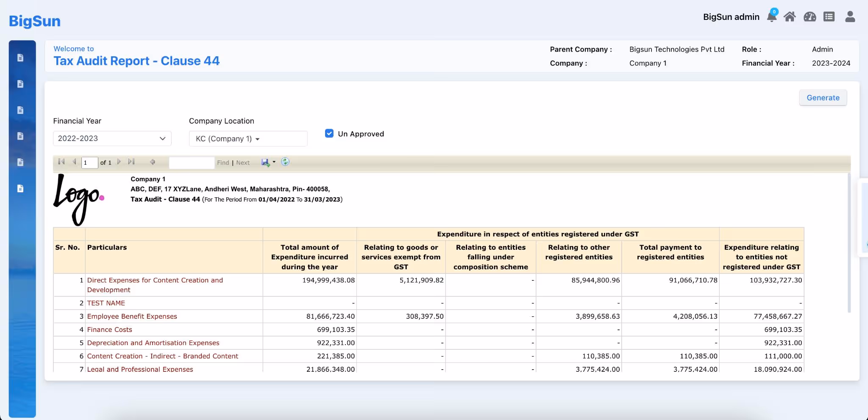Expand the export format dropdown arrow
Viewport: 868px width, 420px height.
[x=274, y=162]
